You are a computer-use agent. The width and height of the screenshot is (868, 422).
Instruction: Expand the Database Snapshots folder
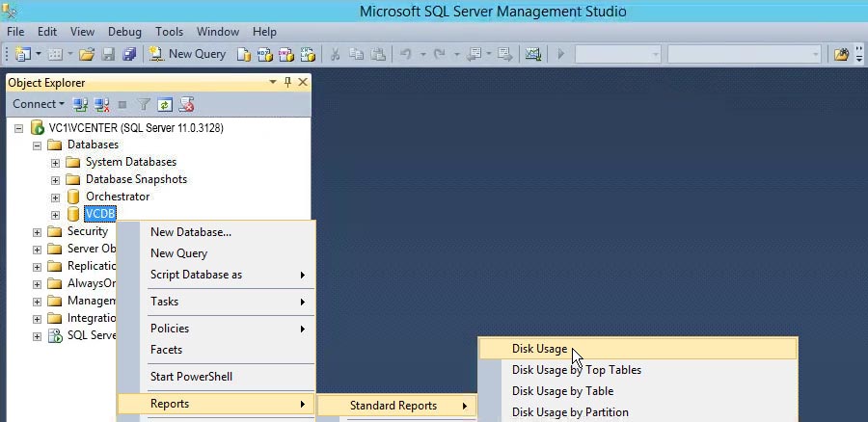pyautogui.click(x=55, y=180)
